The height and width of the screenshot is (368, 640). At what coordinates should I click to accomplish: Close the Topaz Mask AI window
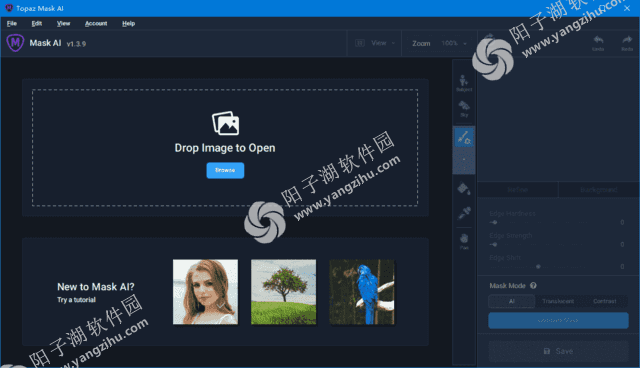(x=627, y=8)
